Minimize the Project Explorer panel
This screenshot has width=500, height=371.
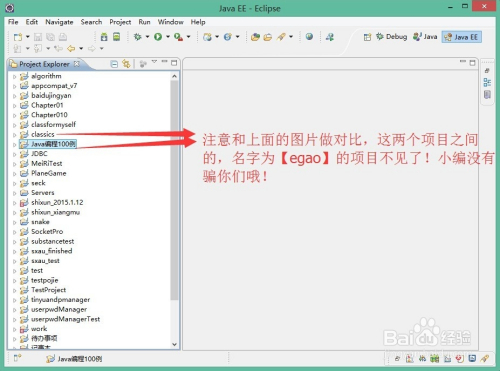(164, 62)
